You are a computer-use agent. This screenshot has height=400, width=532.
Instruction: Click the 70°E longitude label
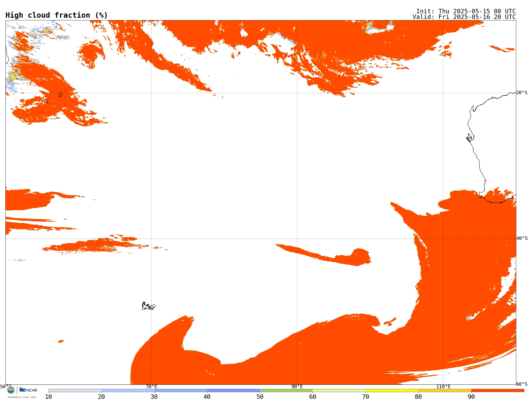151,387
